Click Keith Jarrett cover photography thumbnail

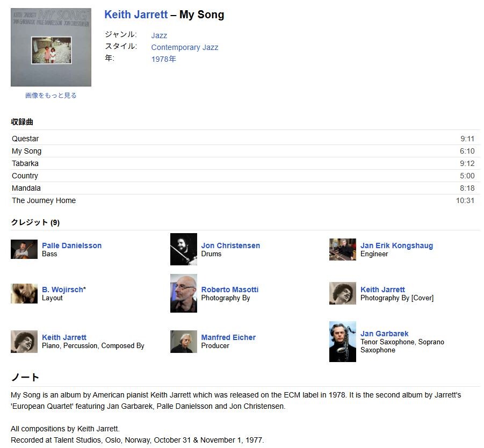click(343, 293)
